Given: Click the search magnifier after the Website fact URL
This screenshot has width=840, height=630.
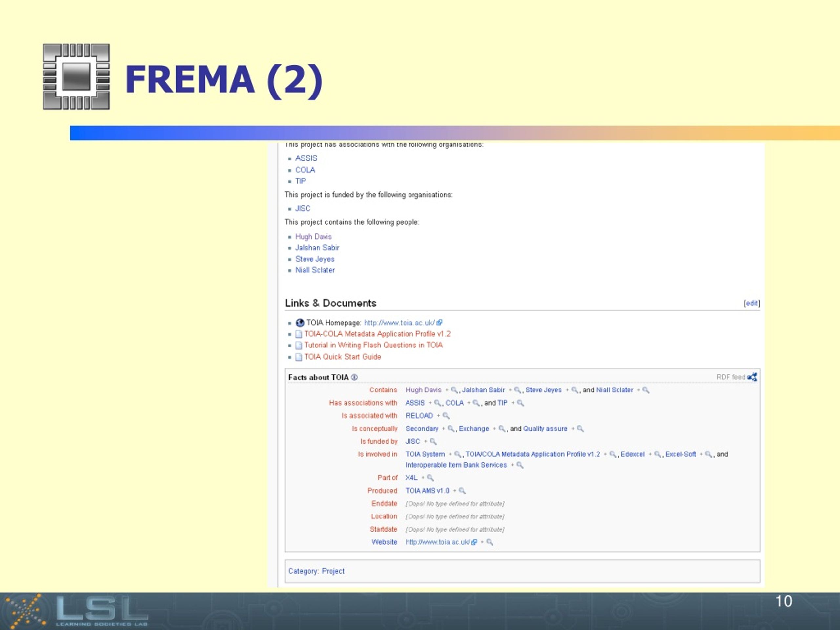Looking at the screenshot, I should coord(490,542).
